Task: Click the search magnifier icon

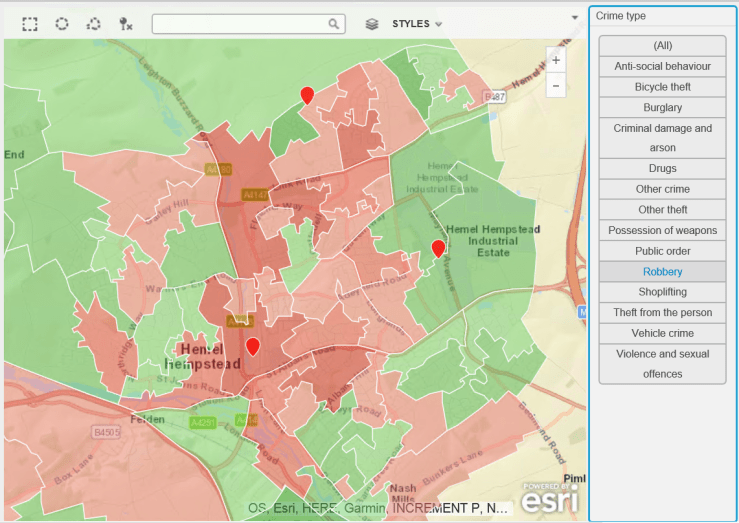Action: point(334,24)
